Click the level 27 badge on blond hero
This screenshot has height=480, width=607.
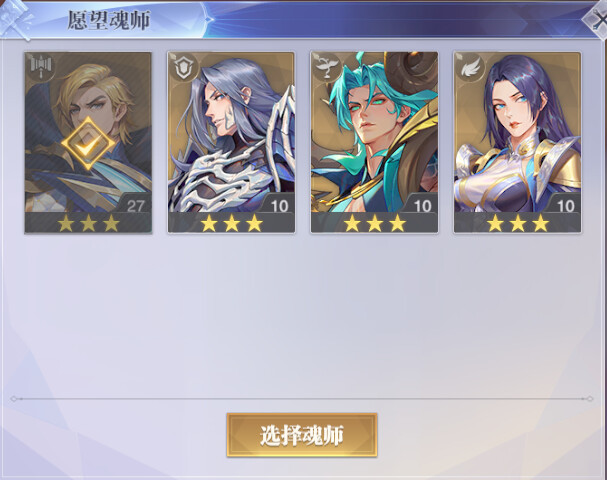point(135,205)
